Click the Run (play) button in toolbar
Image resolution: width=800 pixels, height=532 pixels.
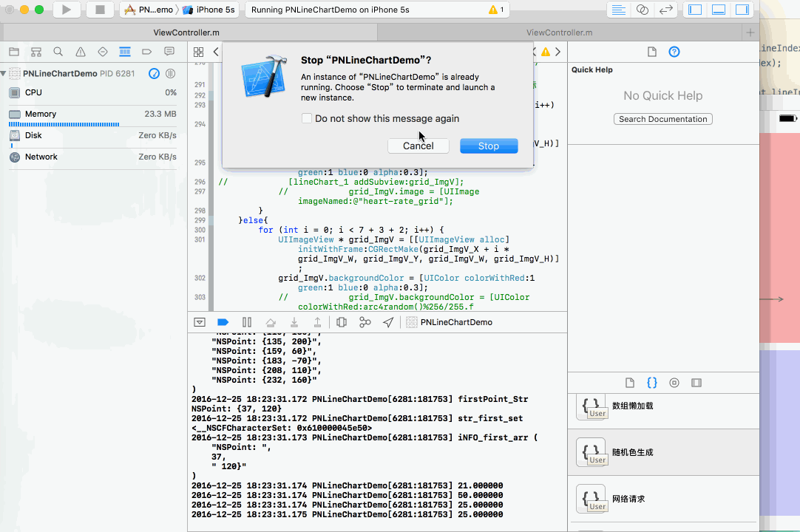[67, 10]
